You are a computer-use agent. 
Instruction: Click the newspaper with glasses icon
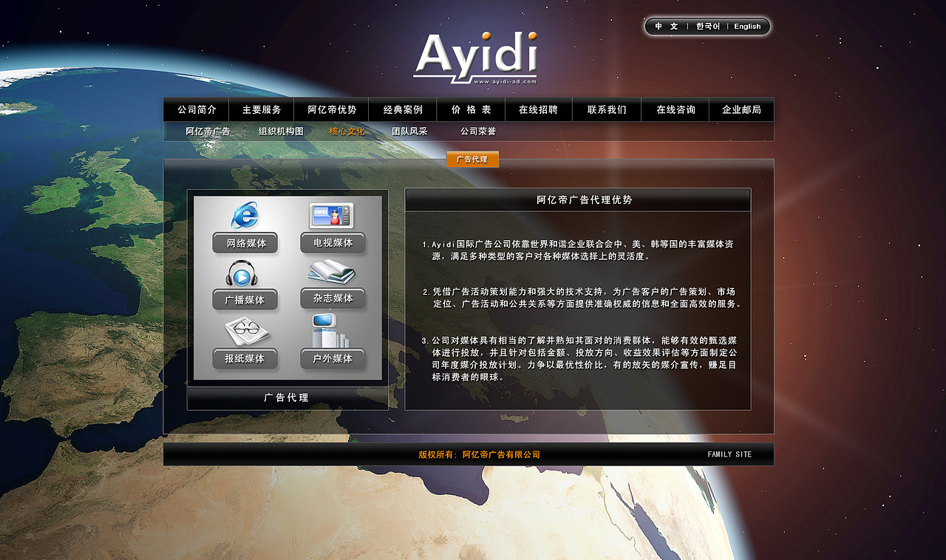247,332
